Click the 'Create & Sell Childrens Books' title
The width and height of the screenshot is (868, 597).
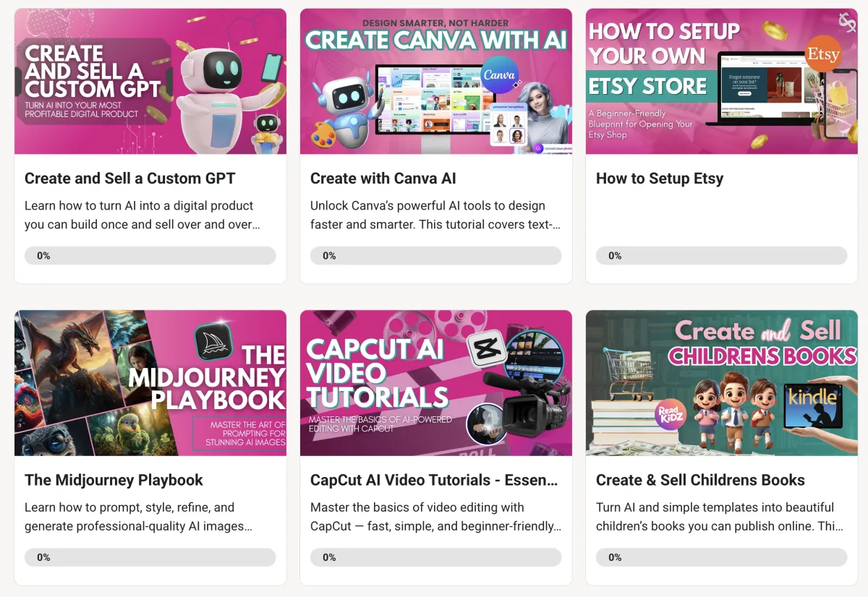coord(700,480)
